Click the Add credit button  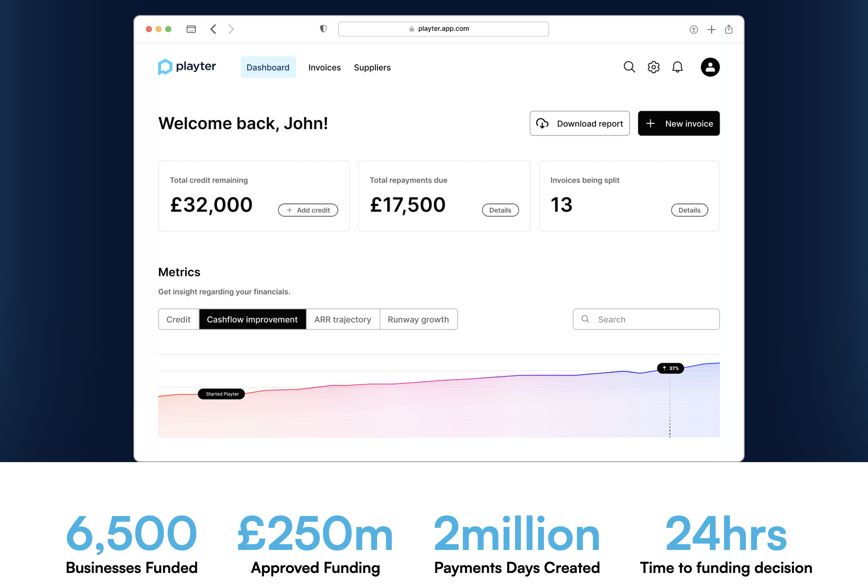308,210
